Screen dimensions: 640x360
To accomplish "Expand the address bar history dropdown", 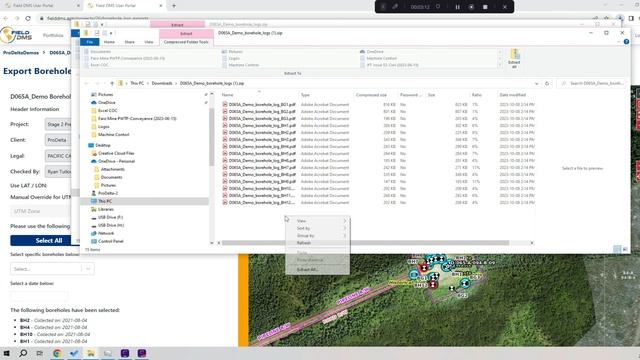I will 536,83.
